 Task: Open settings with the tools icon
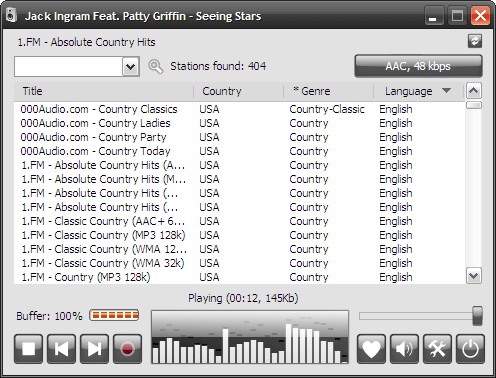coord(437,349)
